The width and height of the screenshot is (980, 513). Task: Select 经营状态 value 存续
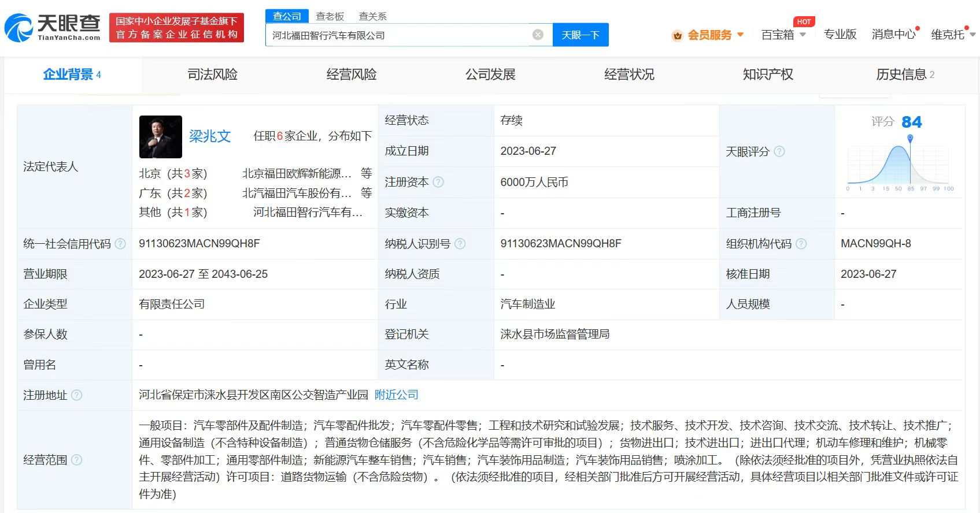pos(512,120)
